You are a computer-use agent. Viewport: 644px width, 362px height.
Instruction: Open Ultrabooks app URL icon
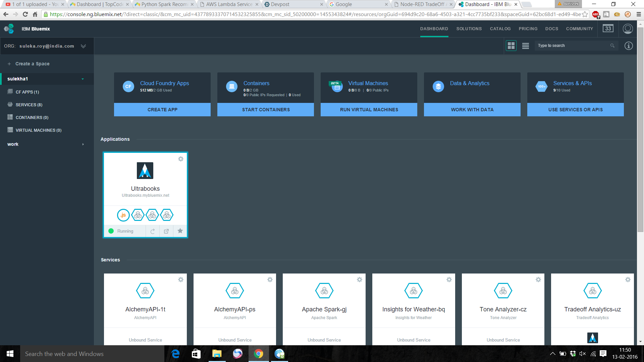166,231
